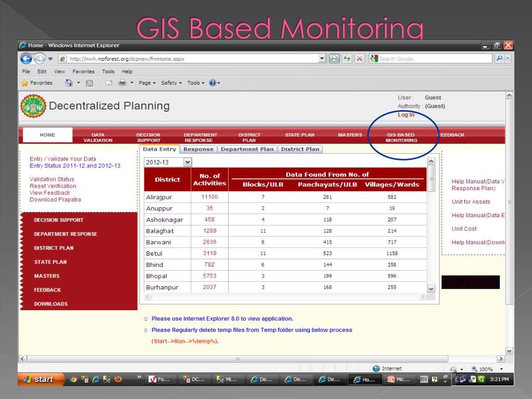Screen dimensions: 532x399
Task: Open Entry Status 2011-12 and 2012-13 link
Action: coord(75,166)
